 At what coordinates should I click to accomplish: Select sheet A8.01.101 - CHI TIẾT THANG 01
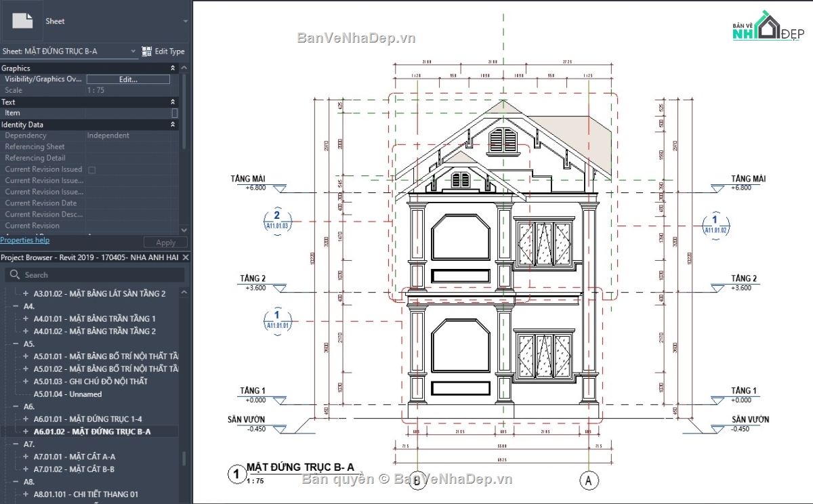pos(86,495)
